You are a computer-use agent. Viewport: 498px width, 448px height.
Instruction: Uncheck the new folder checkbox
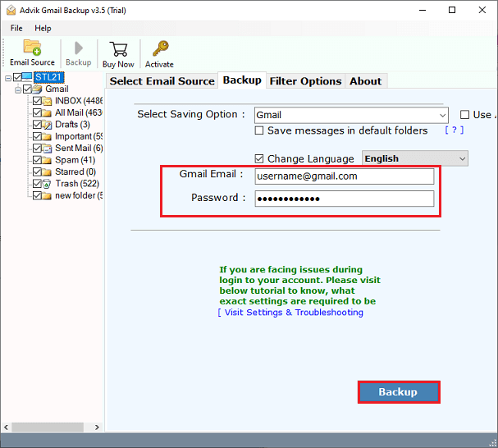tap(37, 195)
